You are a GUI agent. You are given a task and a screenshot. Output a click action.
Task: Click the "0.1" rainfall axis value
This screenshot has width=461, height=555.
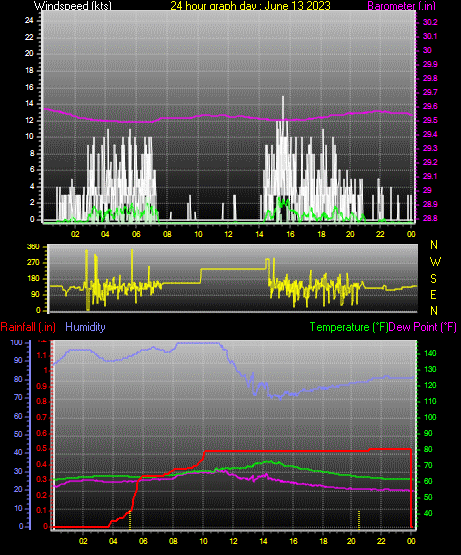click(x=42, y=510)
